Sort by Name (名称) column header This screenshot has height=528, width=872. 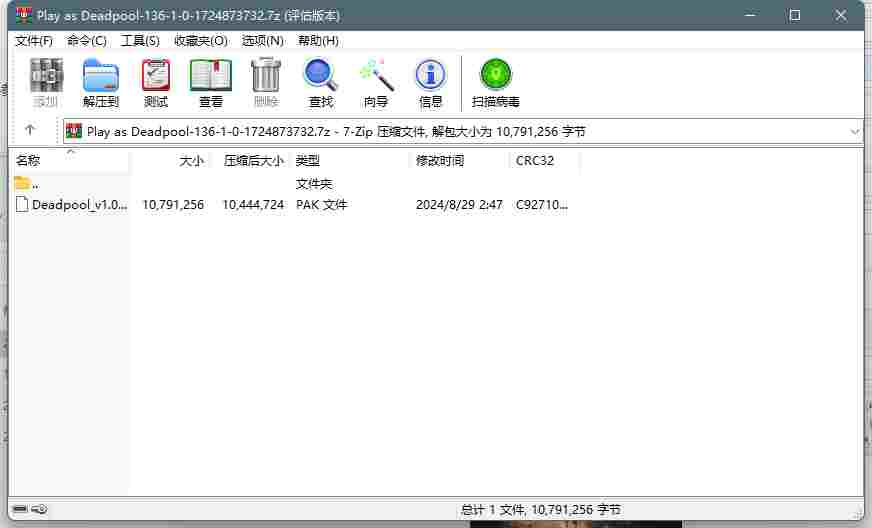(x=71, y=161)
